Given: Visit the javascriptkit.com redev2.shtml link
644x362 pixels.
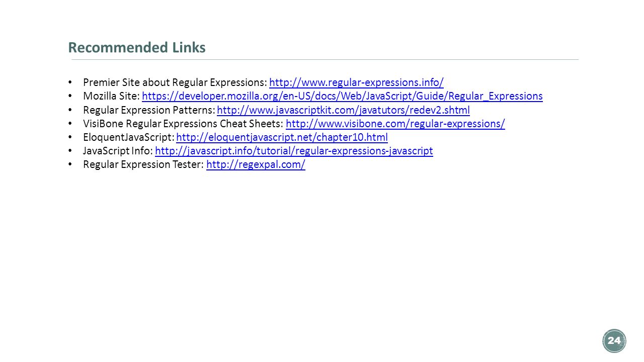Looking at the screenshot, I should coord(343,110).
